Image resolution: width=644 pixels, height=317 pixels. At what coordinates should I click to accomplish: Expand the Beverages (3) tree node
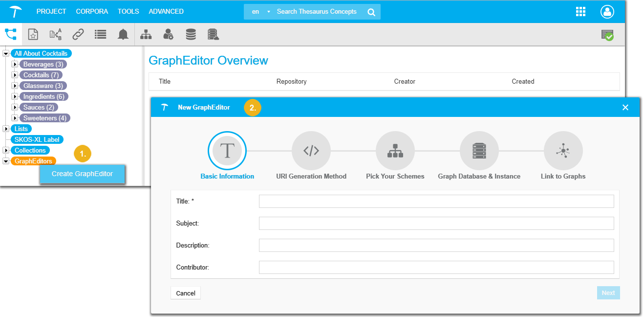pos(15,64)
